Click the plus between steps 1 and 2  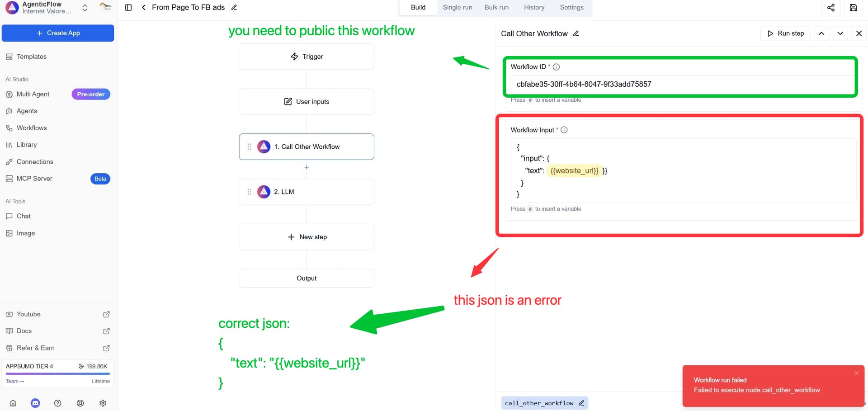307,167
